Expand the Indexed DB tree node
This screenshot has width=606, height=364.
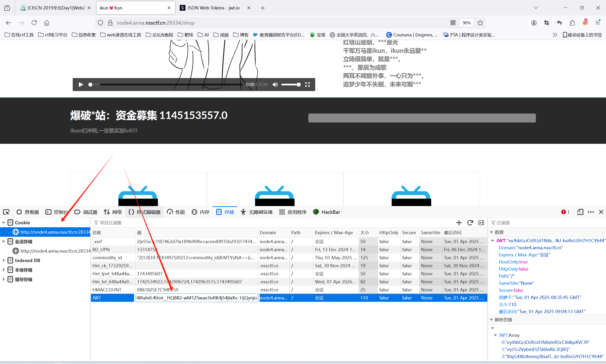tap(4, 260)
